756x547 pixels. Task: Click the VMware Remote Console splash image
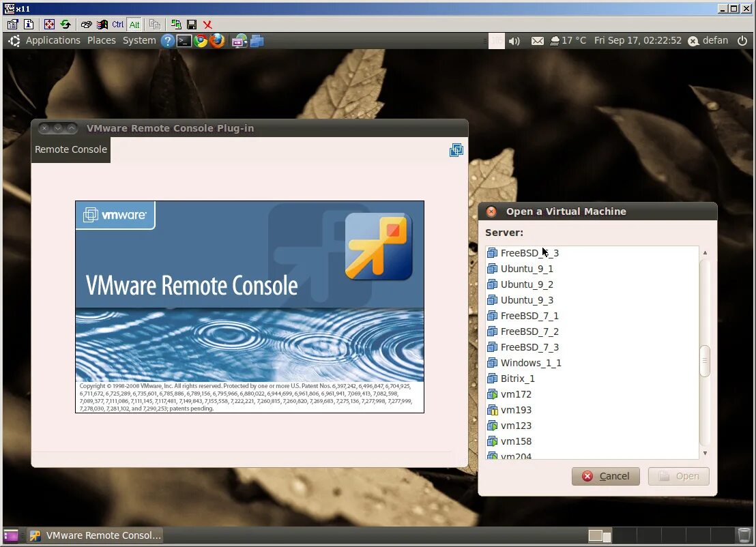(250, 306)
